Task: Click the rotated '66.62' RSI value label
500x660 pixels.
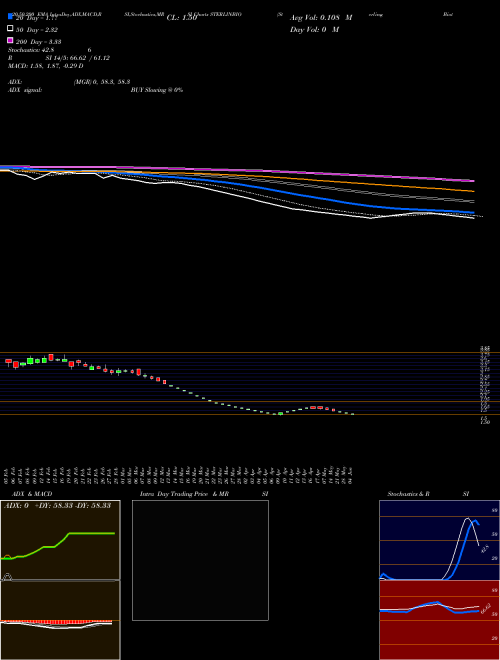Action: 485,608
